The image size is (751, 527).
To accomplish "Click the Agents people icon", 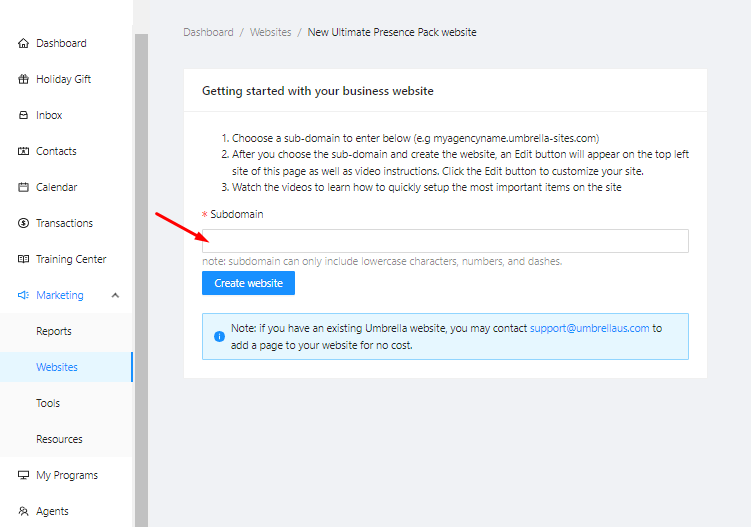I will coord(23,511).
